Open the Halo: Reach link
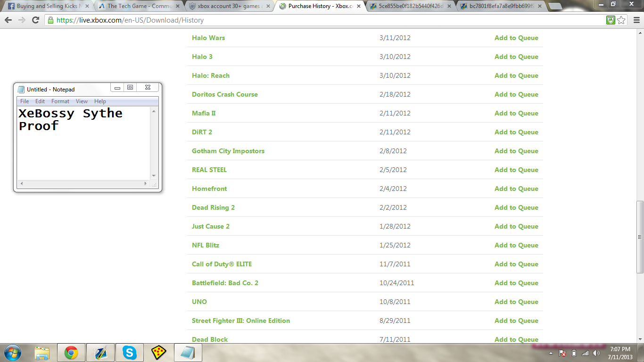Viewport: 644px width, 362px height. [211, 75]
